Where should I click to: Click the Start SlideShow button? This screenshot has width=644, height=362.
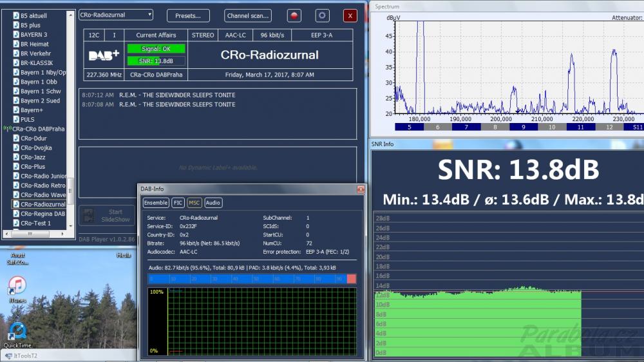click(107, 215)
